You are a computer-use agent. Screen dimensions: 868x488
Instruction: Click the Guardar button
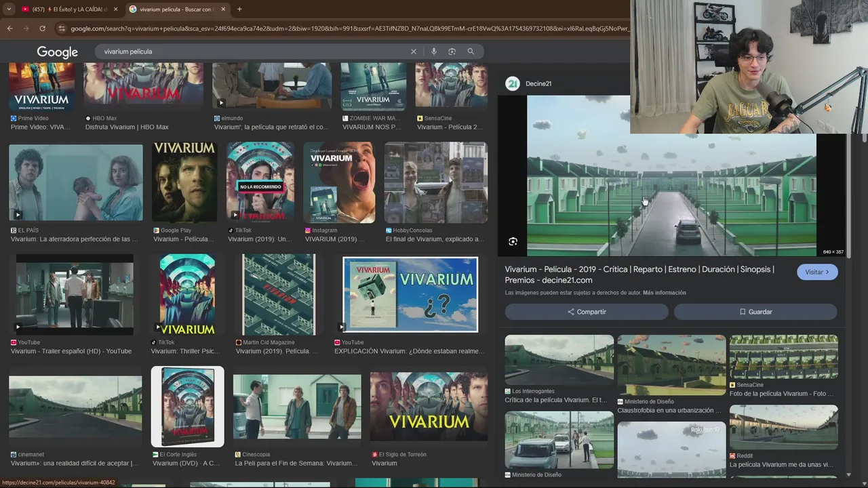click(x=755, y=312)
